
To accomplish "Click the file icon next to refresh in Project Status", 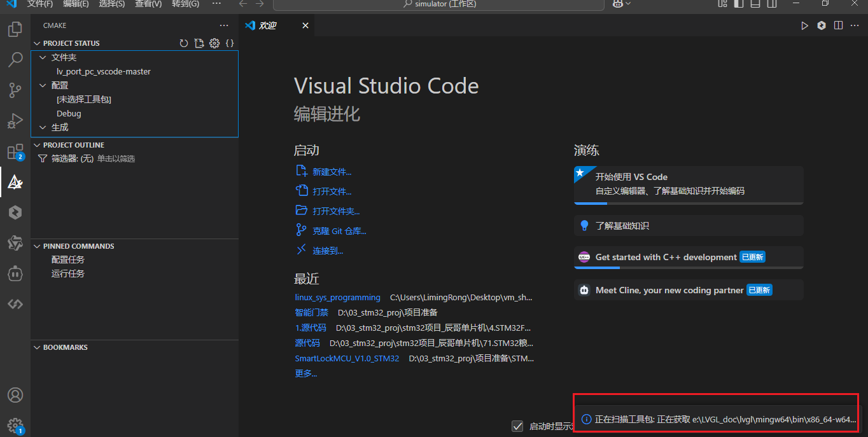I will (x=199, y=43).
